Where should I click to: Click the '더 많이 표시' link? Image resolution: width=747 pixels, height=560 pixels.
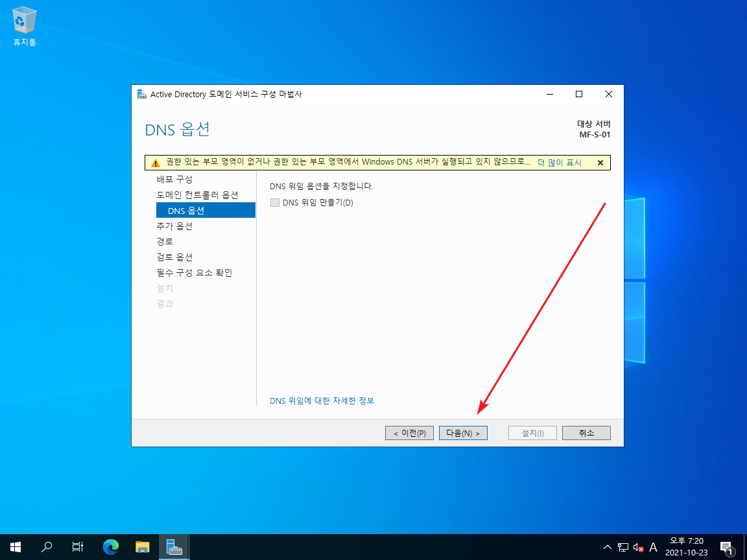560,163
